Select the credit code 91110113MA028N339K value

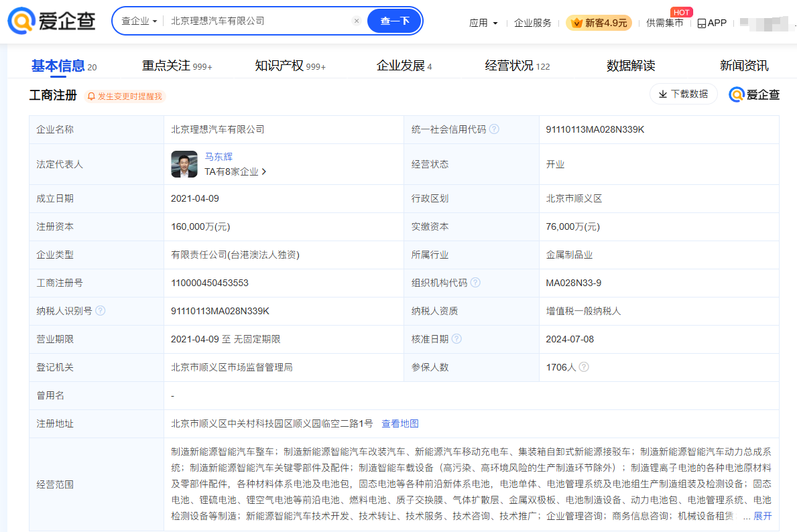point(595,129)
